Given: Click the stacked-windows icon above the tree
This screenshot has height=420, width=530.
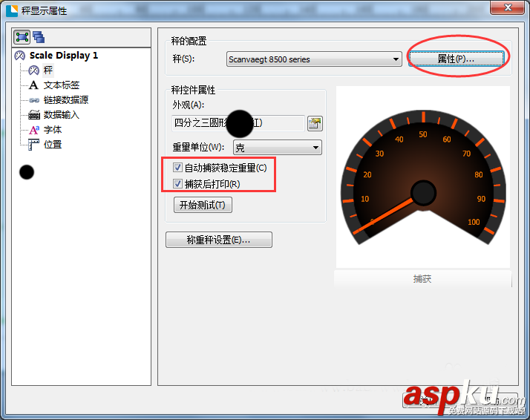Looking at the screenshot, I should point(39,37).
